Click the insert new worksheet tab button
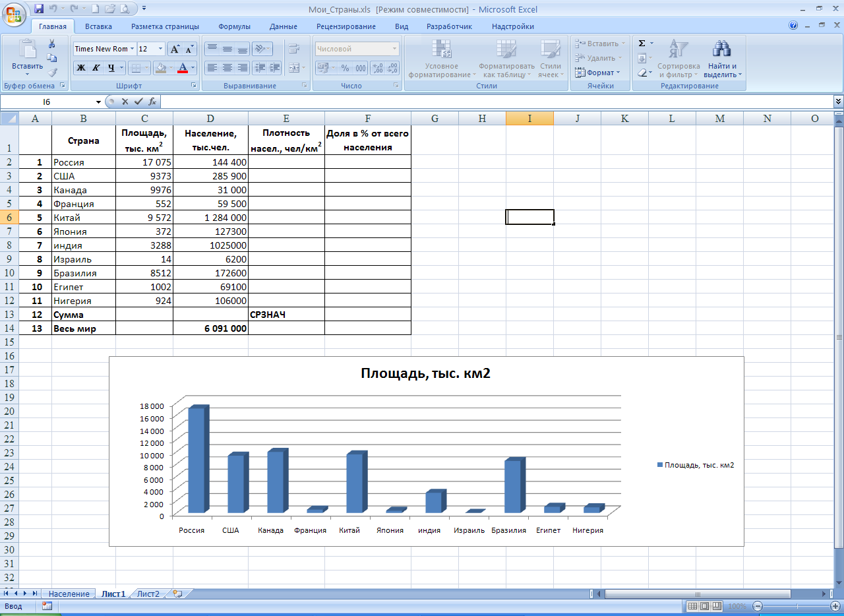This screenshot has width=844, height=616. coord(177,594)
